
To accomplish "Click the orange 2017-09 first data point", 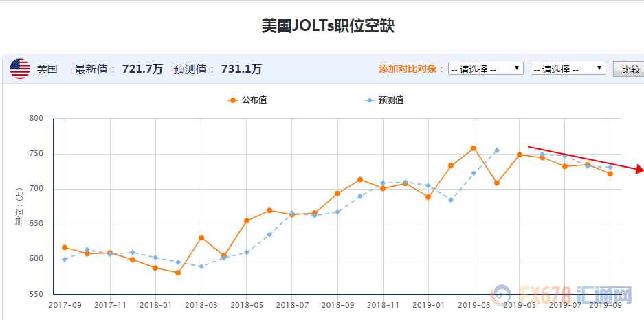I will [65, 247].
